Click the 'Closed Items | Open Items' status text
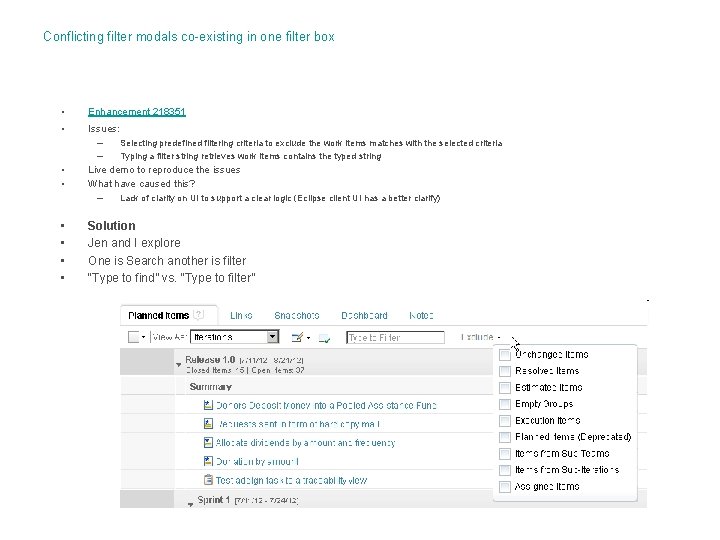 pos(245,370)
